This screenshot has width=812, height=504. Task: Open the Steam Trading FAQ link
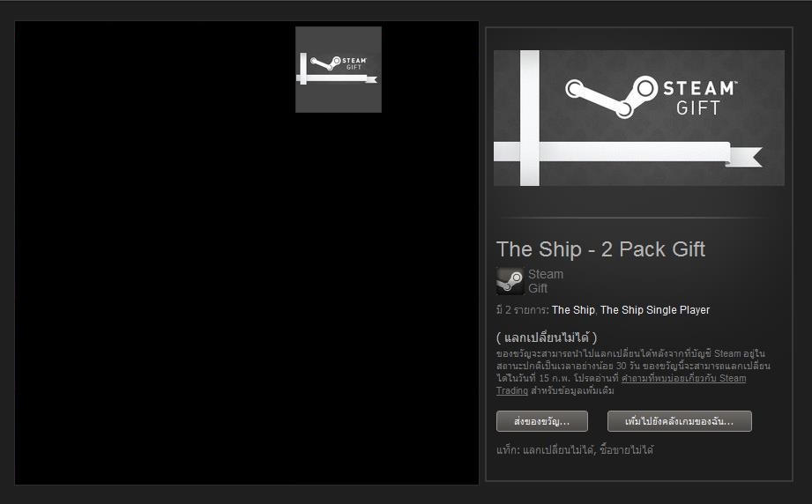(x=621, y=384)
